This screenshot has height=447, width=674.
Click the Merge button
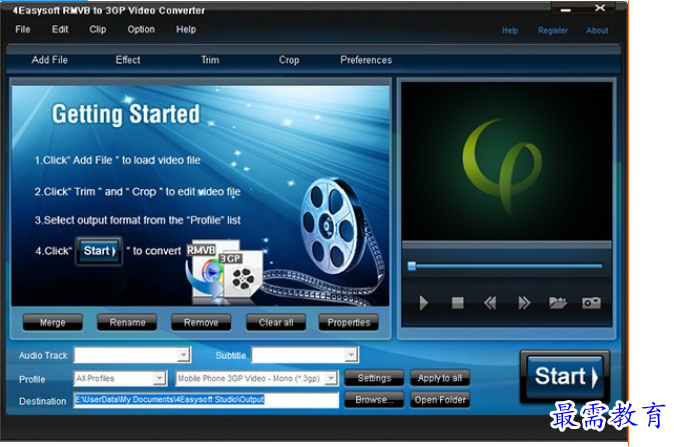tap(52, 322)
